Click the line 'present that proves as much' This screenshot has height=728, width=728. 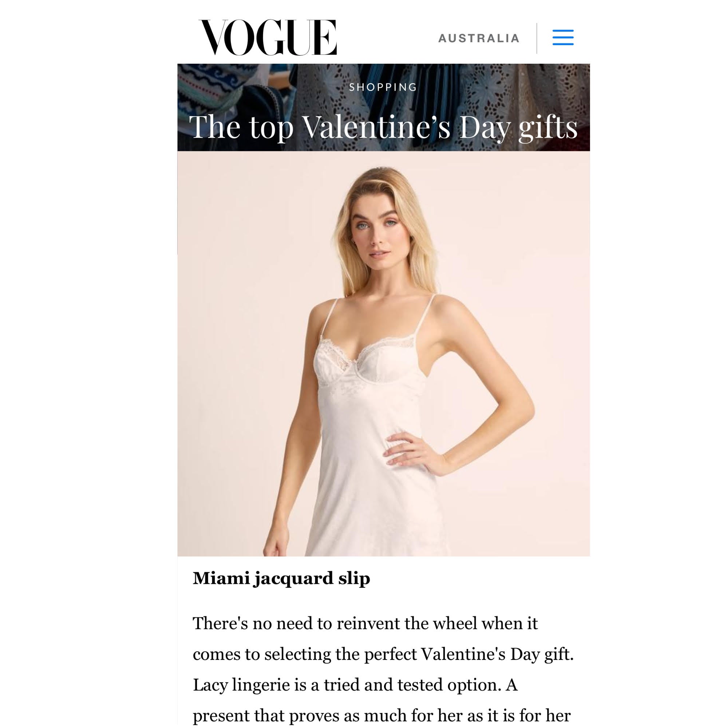(382, 715)
